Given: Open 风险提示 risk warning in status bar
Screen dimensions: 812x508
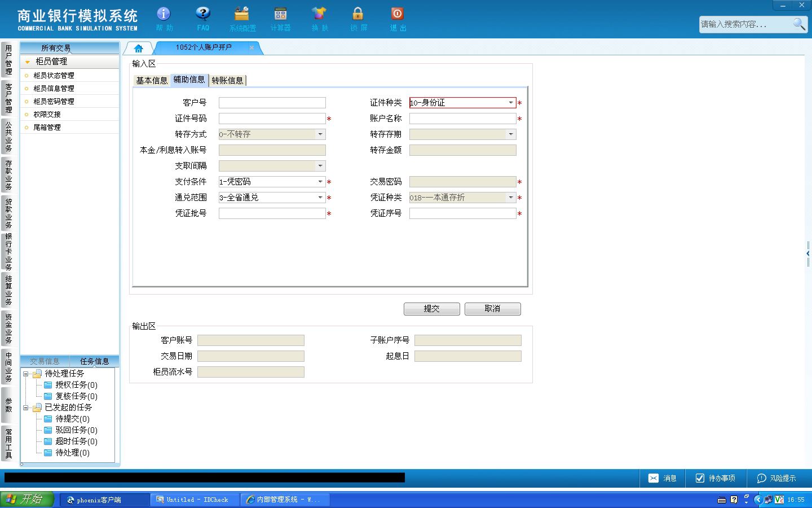Looking at the screenshot, I should click(776, 478).
